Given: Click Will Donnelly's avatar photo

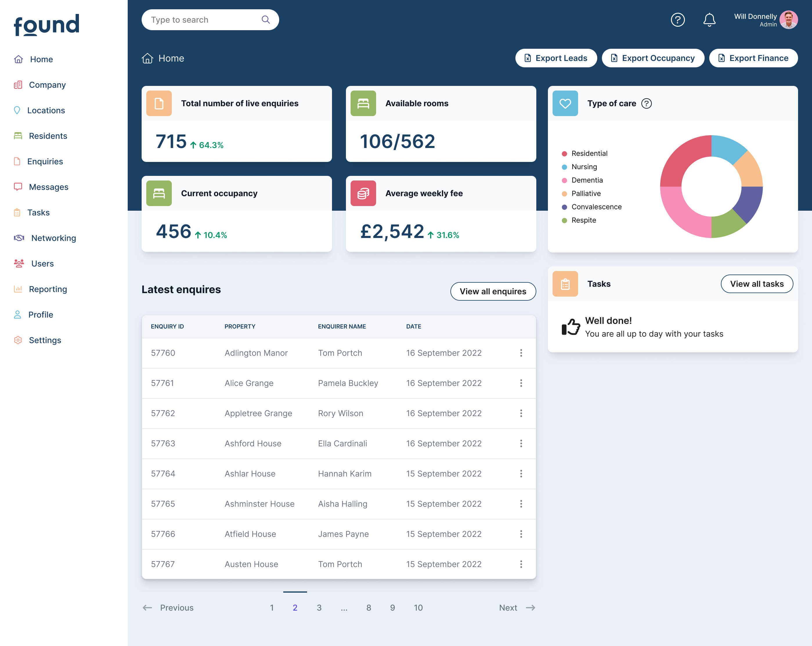Looking at the screenshot, I should click(789, 19).
